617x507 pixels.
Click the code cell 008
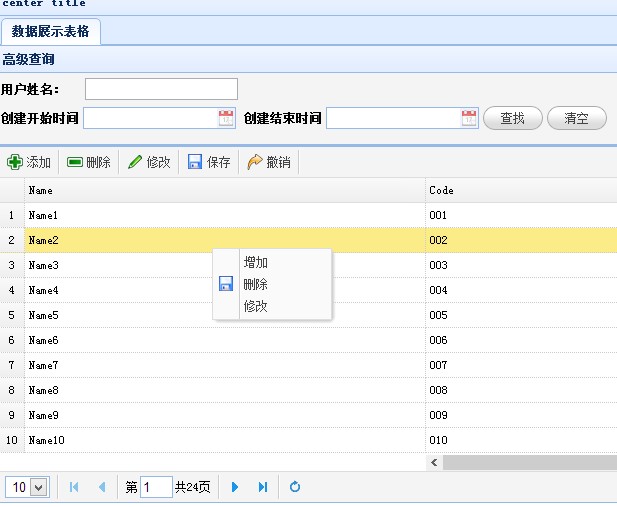[521, 390]
